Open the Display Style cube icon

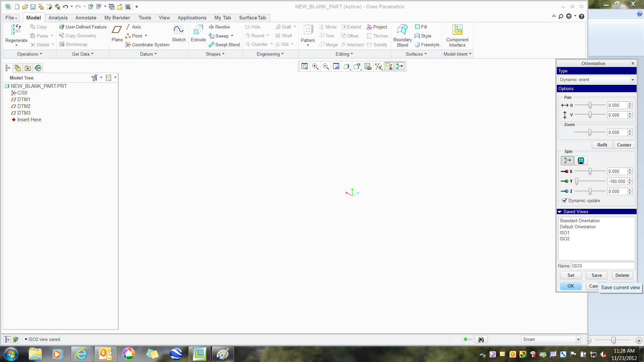pos(347,66)
